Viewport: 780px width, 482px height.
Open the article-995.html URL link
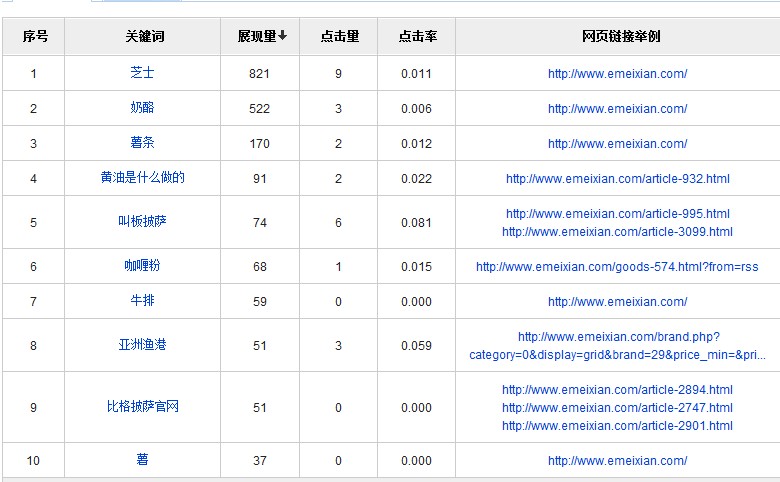(x=617, y=214)
